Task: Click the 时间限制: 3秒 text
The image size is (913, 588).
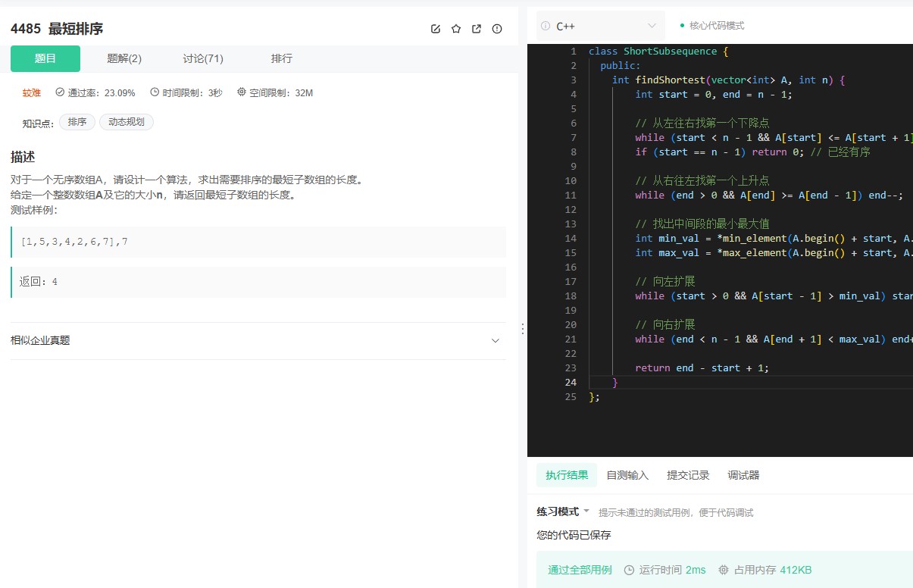Action: coord(192,93)
